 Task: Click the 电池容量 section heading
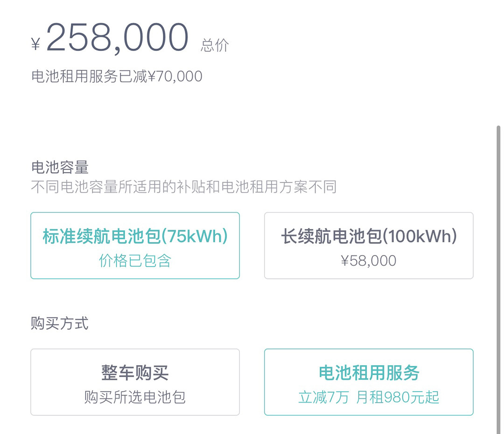point(60,167)
